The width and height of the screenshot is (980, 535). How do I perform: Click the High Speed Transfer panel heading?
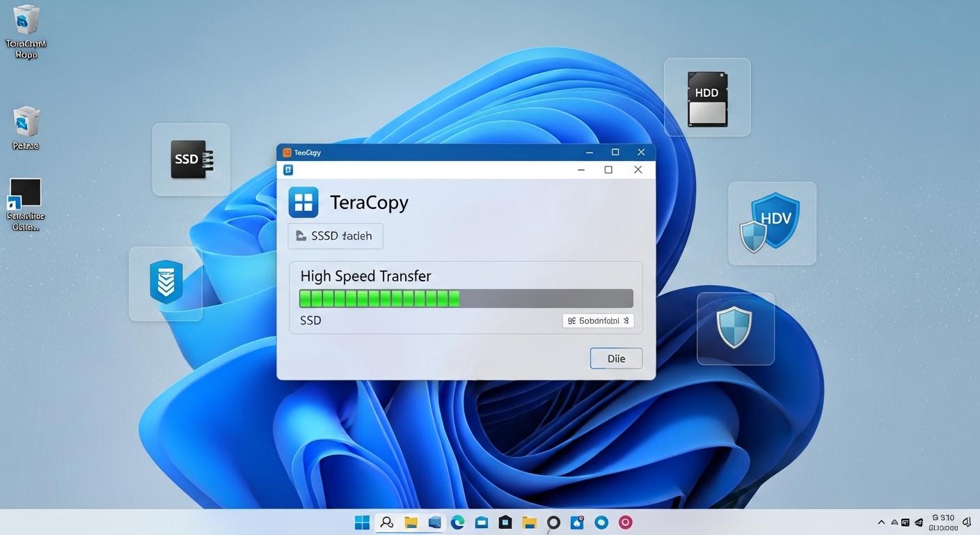point(365,276)
